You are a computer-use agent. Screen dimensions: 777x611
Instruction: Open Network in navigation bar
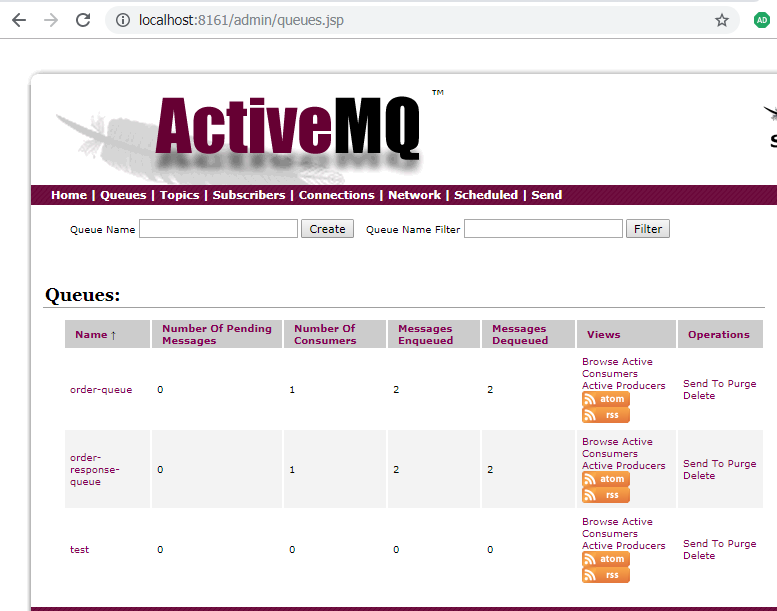click(x=414, y=195)
